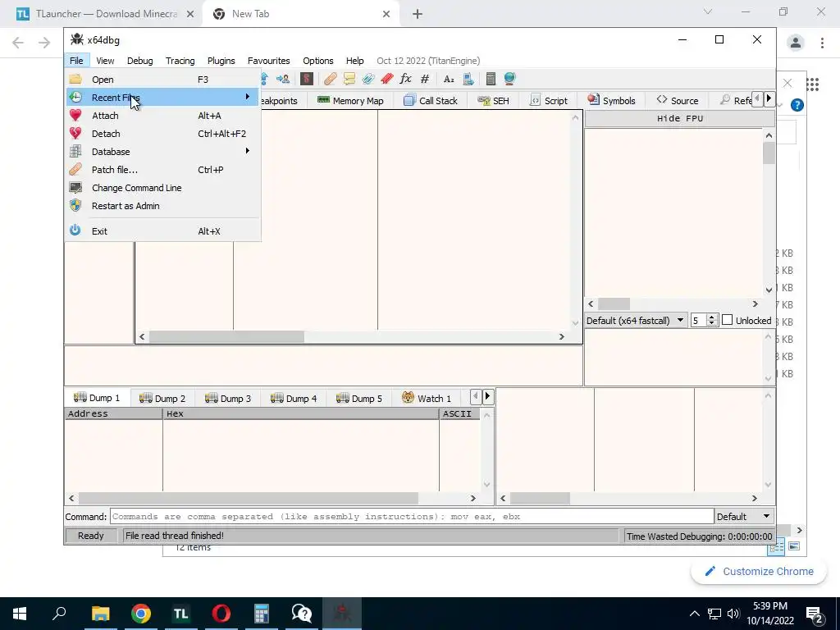
Task: Select the Dump 2 tab
Action: coord(162,398)
